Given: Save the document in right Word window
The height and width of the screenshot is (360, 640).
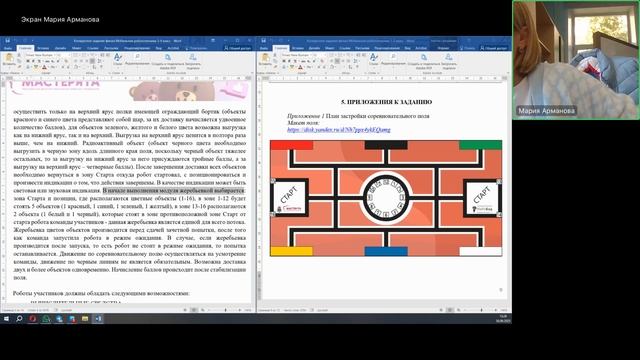Looking at the screenshot, I should coord(264,40).
